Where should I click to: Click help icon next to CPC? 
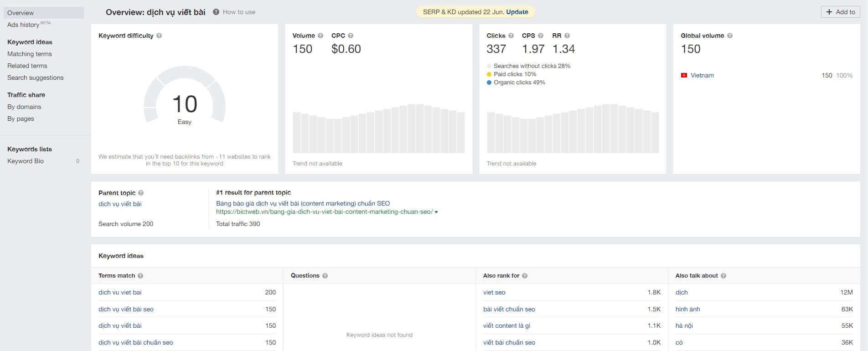[x=351, y=36]
